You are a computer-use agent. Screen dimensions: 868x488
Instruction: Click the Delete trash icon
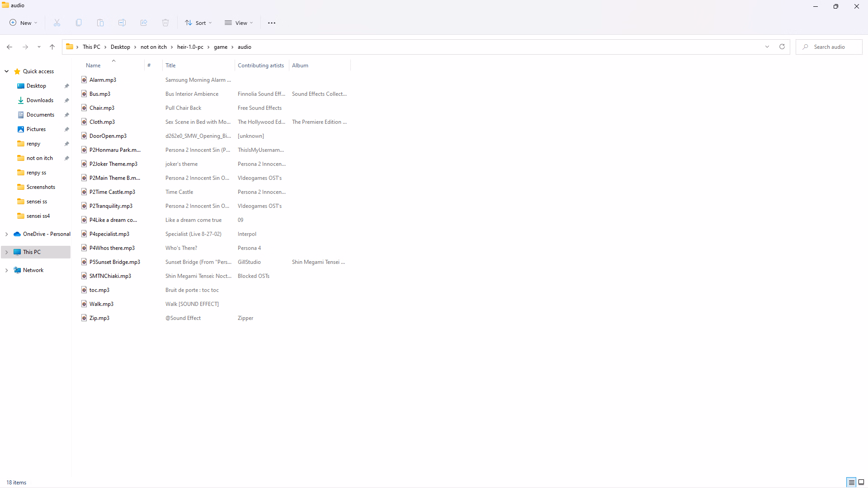165,23
